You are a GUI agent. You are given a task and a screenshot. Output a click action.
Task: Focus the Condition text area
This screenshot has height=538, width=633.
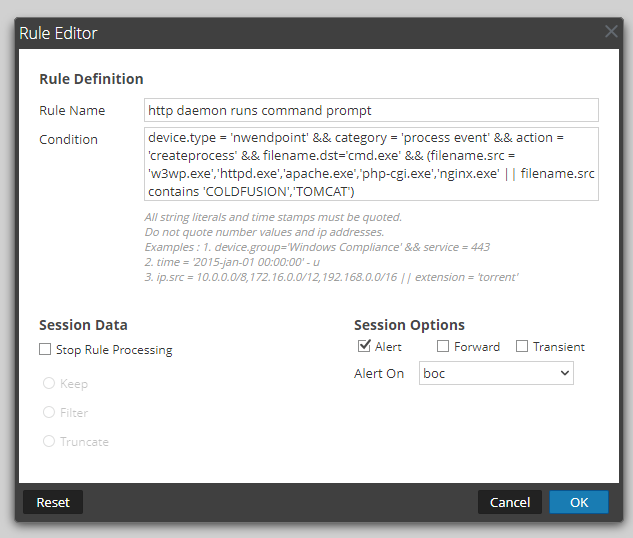click(x=371, y=164)
